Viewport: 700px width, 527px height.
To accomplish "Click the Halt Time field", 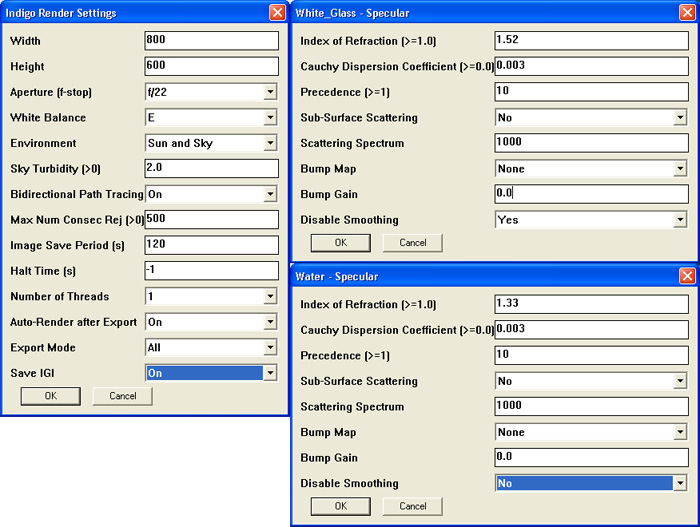I will pos(212,271).
